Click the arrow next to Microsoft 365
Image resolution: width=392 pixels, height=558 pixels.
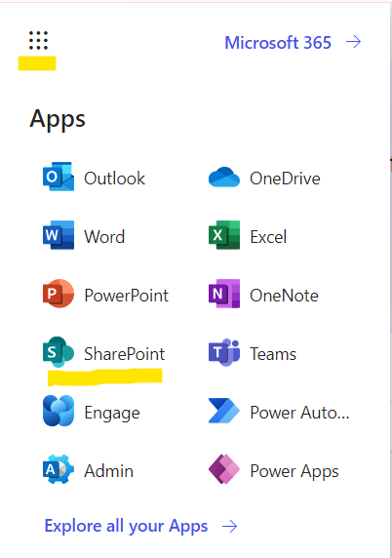coord(354,42)
